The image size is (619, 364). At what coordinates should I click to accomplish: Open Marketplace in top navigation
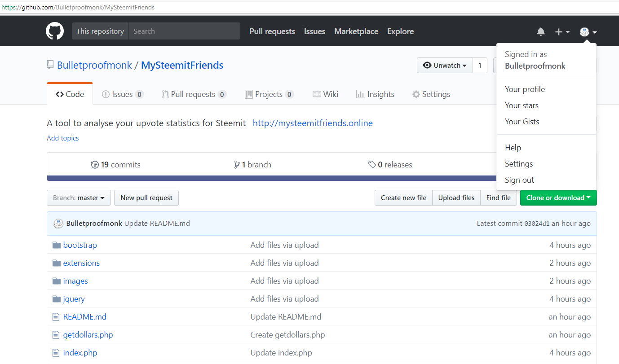(x=356, y=31)
